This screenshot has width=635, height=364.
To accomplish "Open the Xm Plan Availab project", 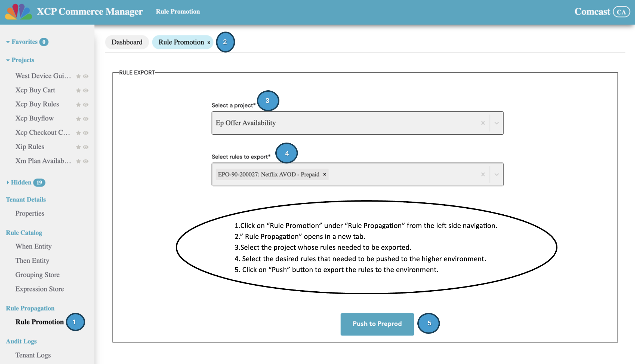I will click(x=43, y=161).
